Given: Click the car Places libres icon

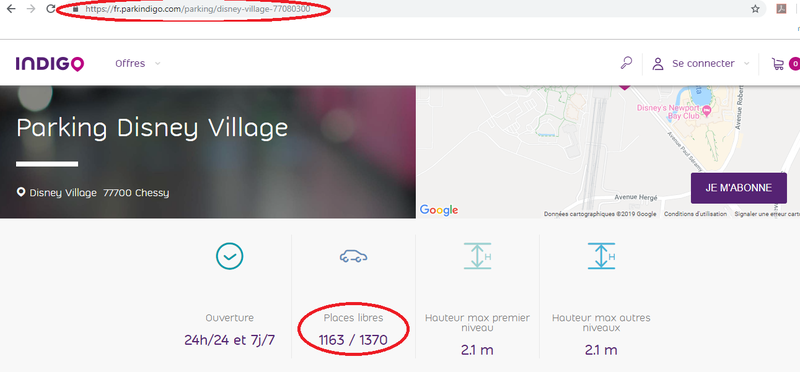Looking at the screenshot, I should (x=354, y=256).
